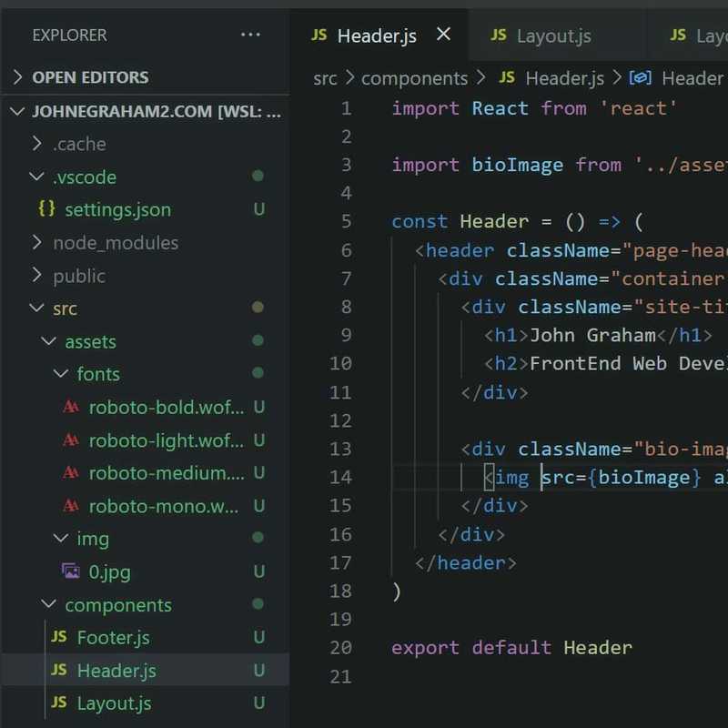728x728 pixels.
Task: Select the Header.js editor tab
Action: tap(379, 35)
